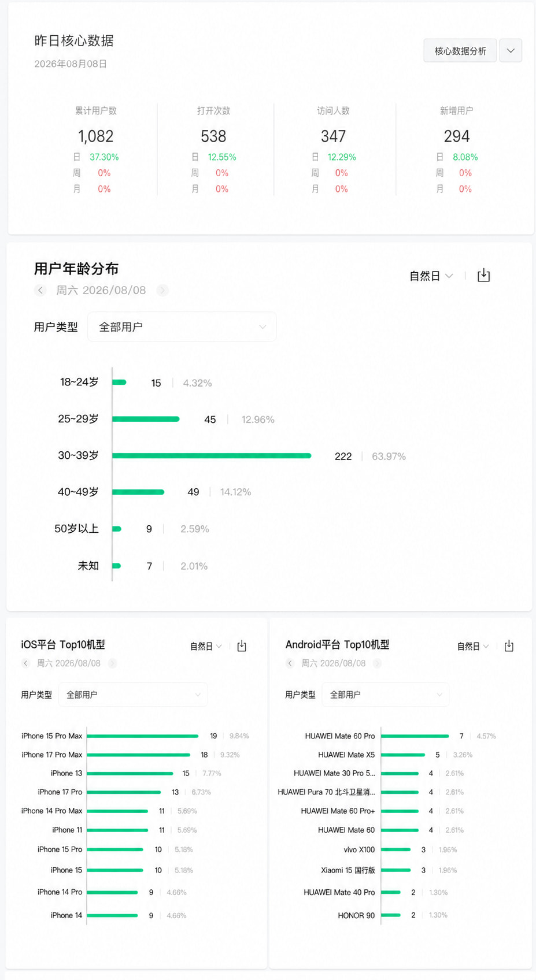
Task: Go to previous day in age distribution
Action: point(40,290)
